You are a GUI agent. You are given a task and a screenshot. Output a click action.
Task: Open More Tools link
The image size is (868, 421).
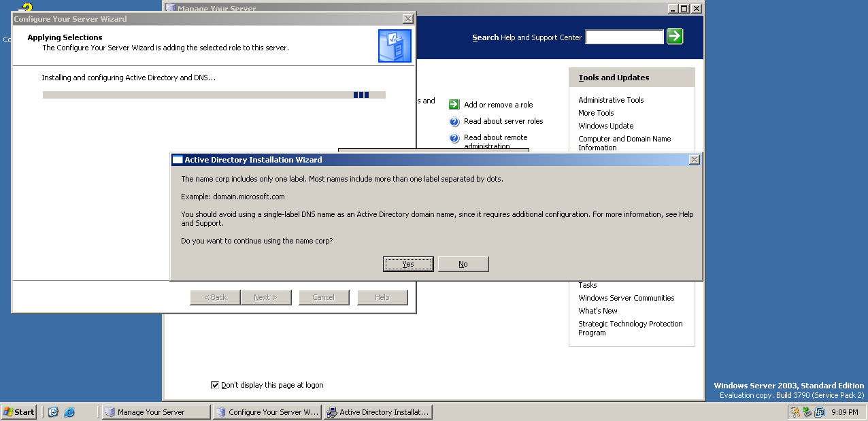[596, 113]
